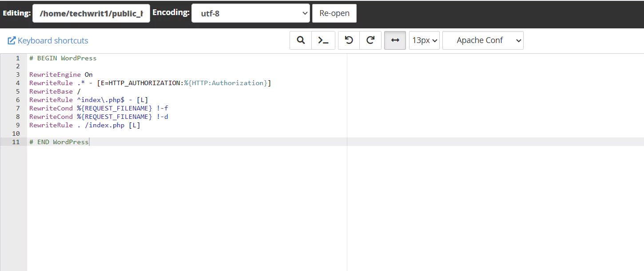Open the utf-8 Encoding dropdown
644x271 pixels.
tap(250, 13)
